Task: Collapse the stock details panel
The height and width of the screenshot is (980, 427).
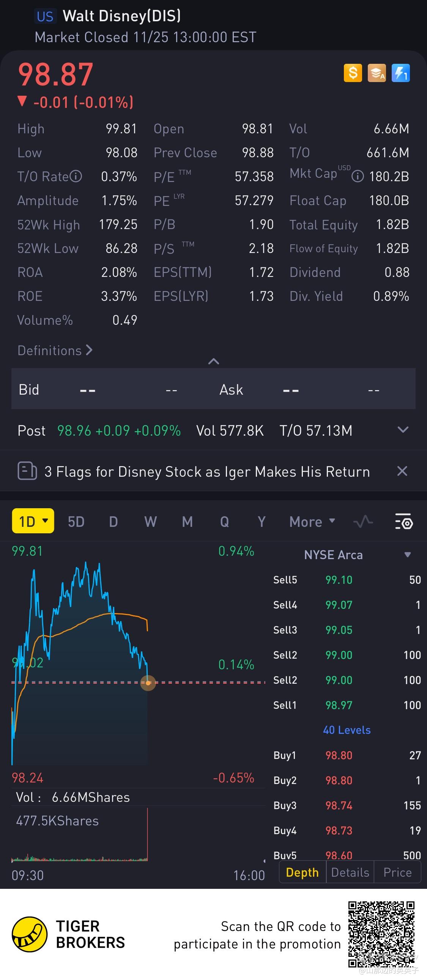Action: 214,361
